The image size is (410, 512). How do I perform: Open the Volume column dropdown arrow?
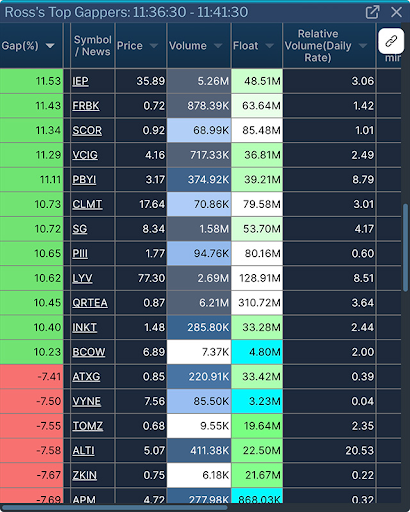pyautogui.click(x=218, y=46)
